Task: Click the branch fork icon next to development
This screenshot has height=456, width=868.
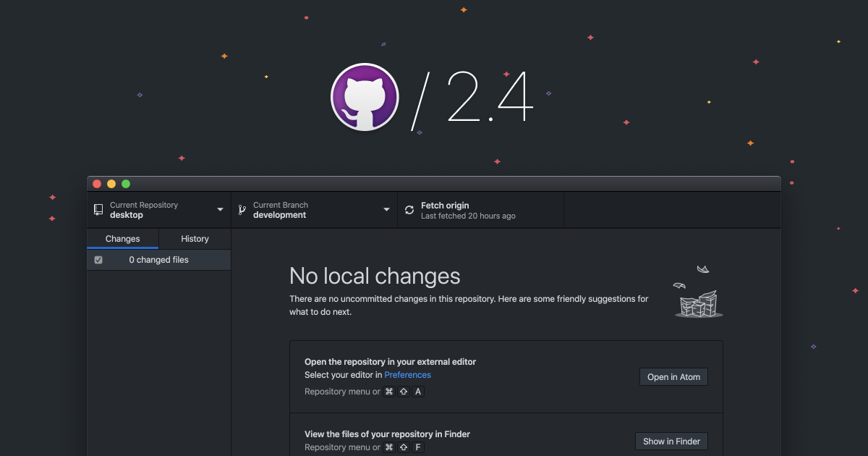Action: pos(242,209)
